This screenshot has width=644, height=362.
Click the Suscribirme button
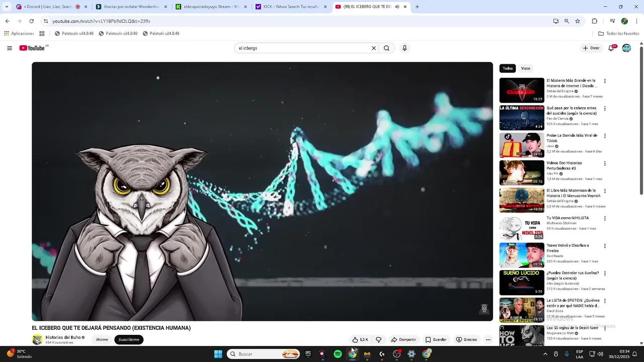(x=129, y=340)
